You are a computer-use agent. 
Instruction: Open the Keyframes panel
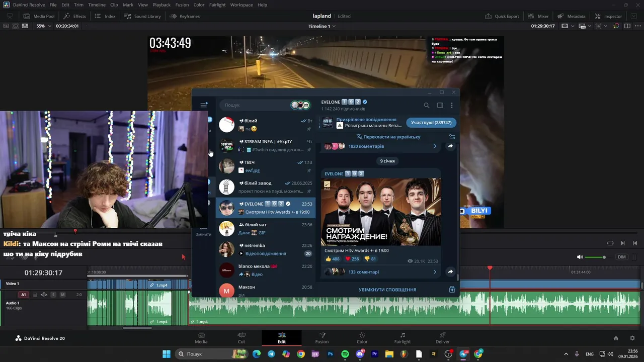(185, 16)
